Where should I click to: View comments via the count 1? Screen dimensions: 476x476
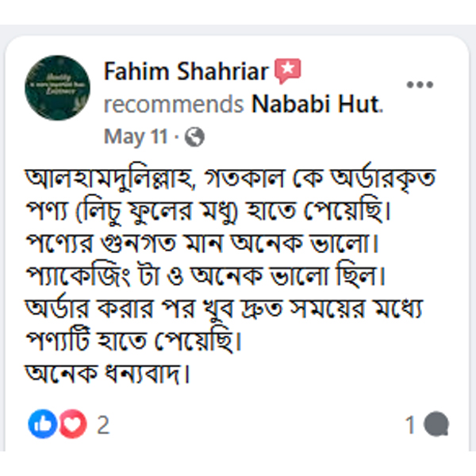pos(411,425)
